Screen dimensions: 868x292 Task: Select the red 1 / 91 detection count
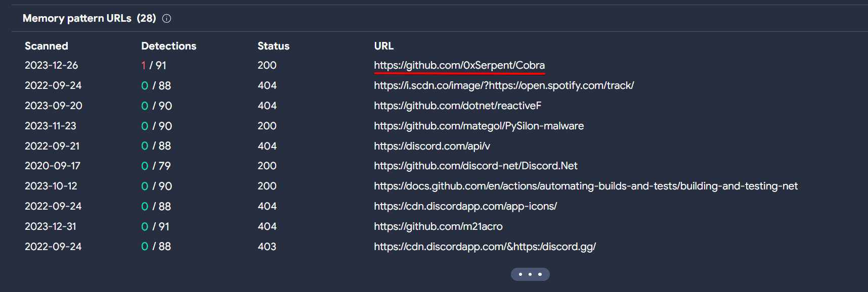point(154,65)
